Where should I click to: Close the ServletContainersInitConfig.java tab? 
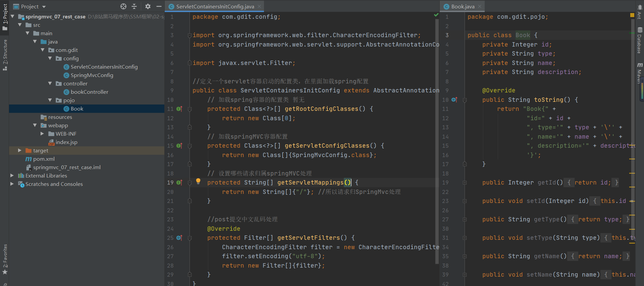click(259, 6)
